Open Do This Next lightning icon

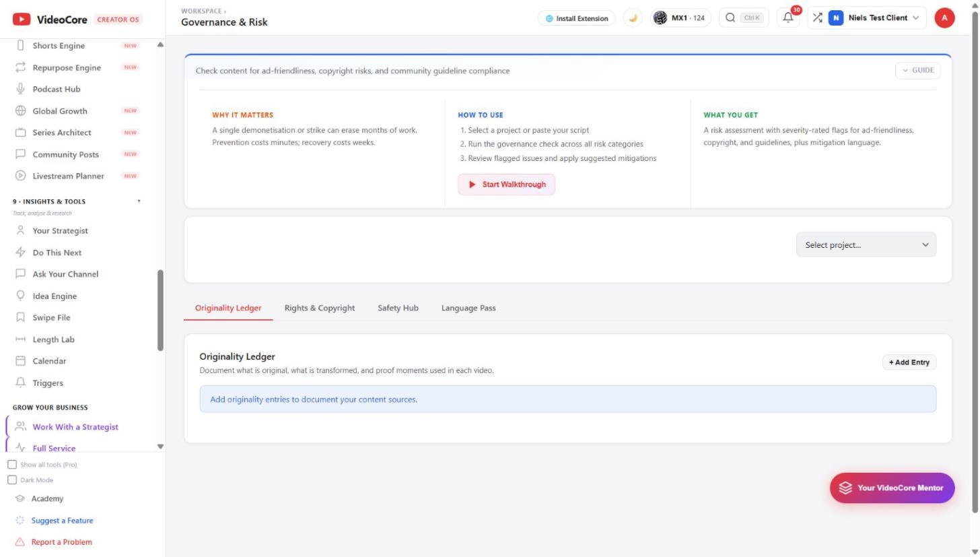[20, 253]
